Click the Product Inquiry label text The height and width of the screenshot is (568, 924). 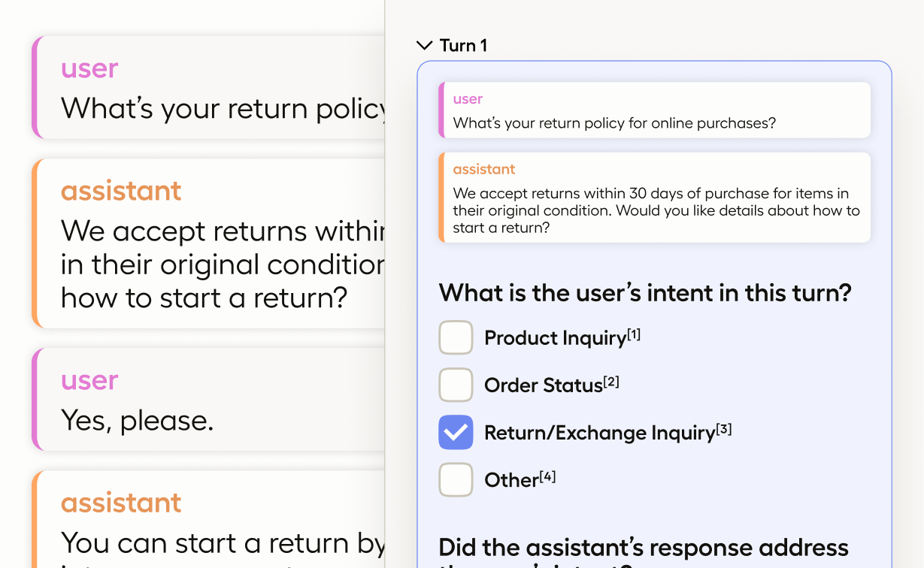click(555, 338)
